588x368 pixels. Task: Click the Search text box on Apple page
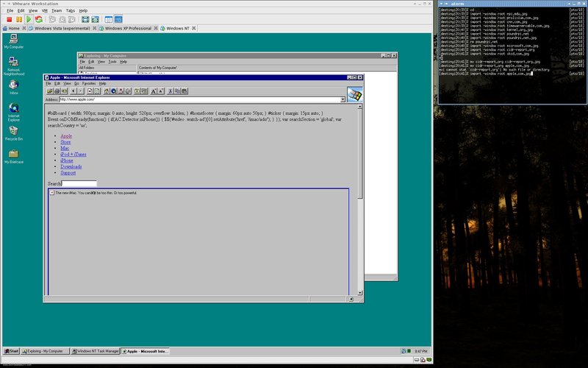click(x=79, y=183)
